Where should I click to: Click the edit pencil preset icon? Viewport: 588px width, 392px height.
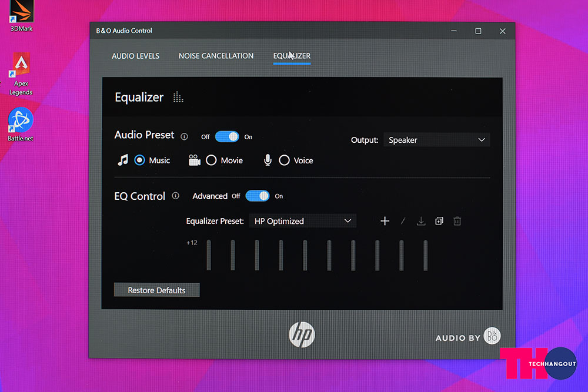click(x=403, y=221)
